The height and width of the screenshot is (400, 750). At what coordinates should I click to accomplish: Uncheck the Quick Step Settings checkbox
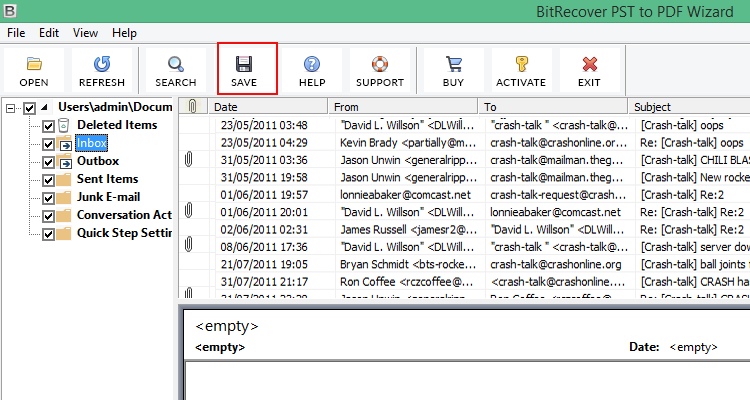[48, 234]
